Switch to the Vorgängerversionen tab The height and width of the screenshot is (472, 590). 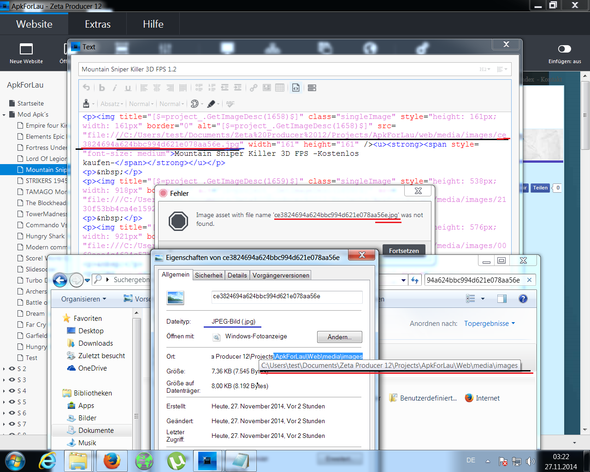click(281, 276)
